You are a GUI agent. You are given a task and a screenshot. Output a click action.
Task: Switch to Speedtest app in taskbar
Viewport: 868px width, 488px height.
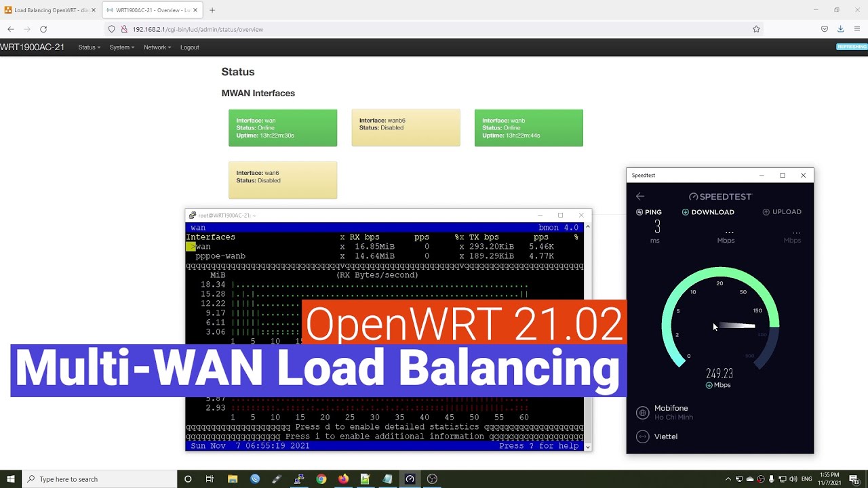pos(410,479)
